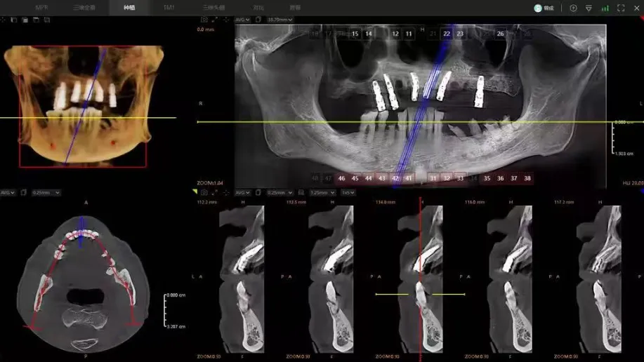Click the first 3D view cube icon in left toolbar
Screen dimensions: 644x362
click(14, 19)
